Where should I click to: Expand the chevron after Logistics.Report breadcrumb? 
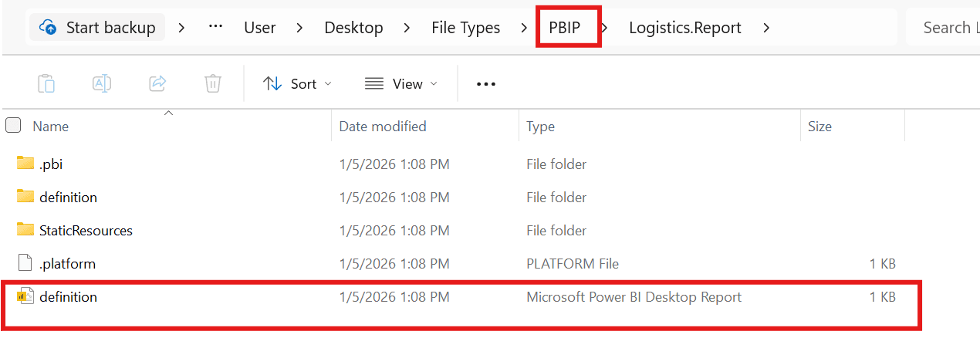[x=766, y=28]
